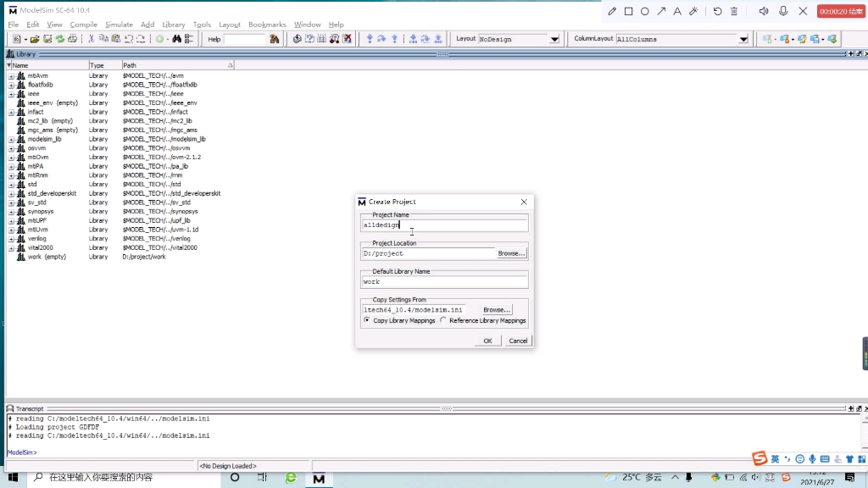Click the Windows taskbar search box
Viewport: 868px width, 488px height.
click(x=123, y=477)
